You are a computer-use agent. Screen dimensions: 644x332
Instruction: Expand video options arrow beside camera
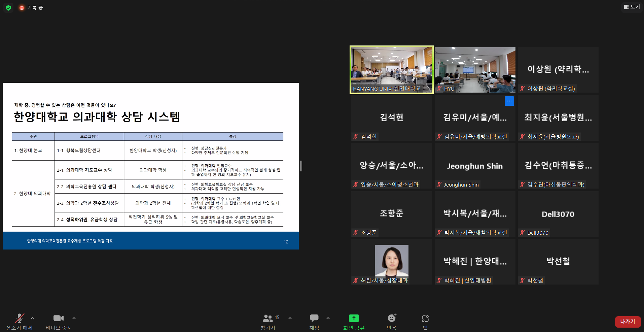(x=74, y=318)
